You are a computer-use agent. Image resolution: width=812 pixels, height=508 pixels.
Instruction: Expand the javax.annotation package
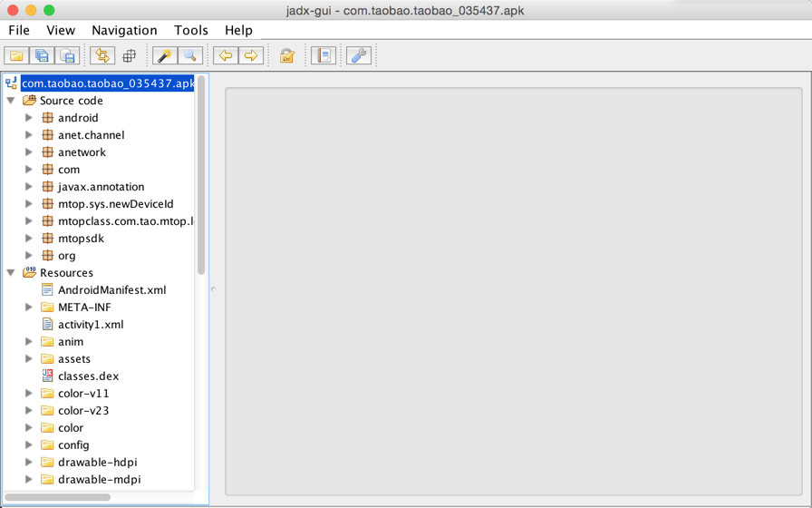pyautogui.click(x=29, y=187)
